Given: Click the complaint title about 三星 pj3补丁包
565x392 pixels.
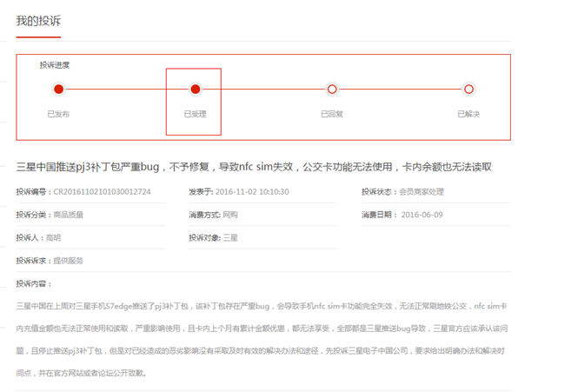Looking at the screenshot, I should tap(254, 166).
